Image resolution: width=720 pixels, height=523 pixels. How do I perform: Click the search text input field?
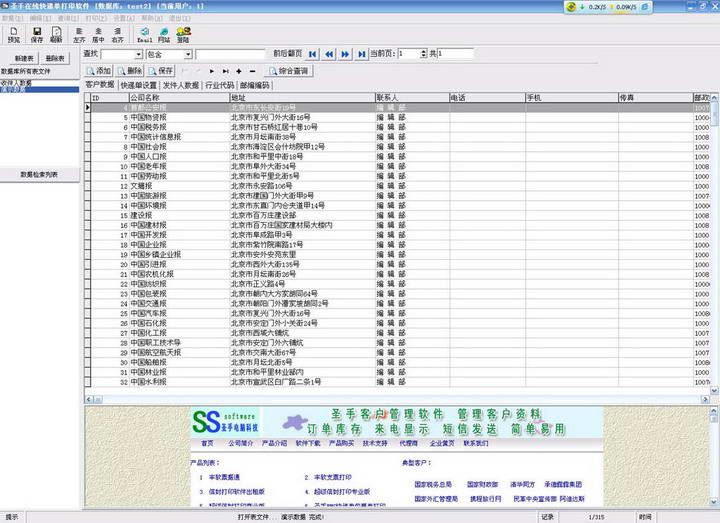click(x=231, y=54)
